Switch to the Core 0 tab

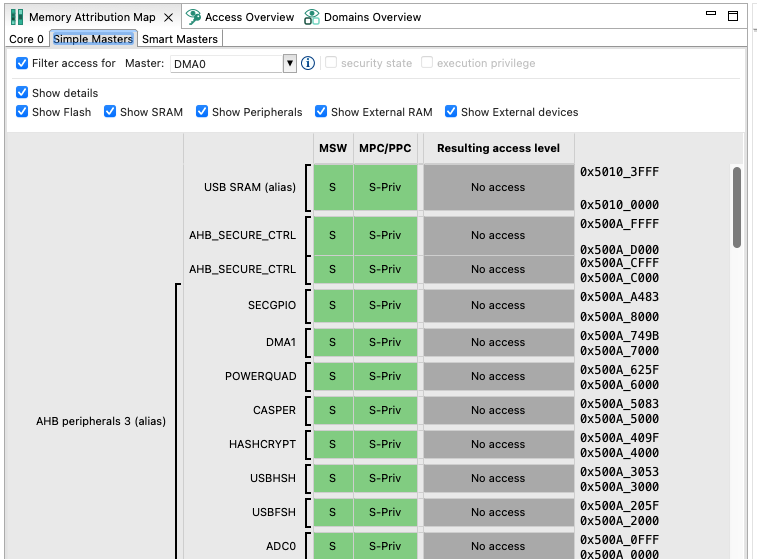point(26,39)
